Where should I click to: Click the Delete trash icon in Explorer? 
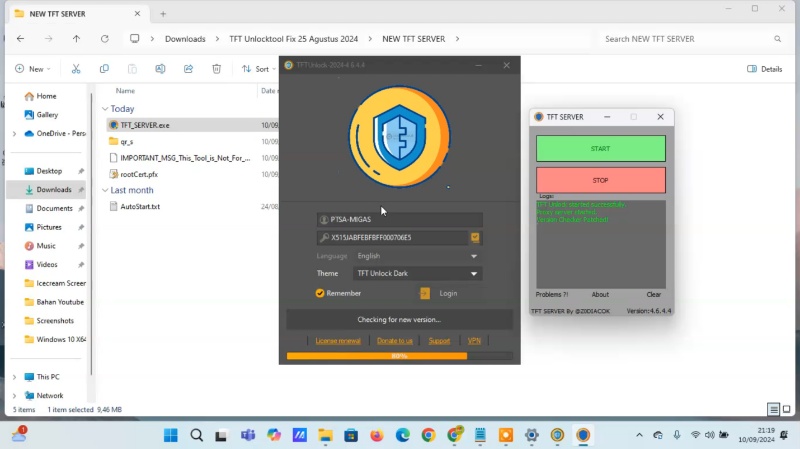tap(216, 69)
